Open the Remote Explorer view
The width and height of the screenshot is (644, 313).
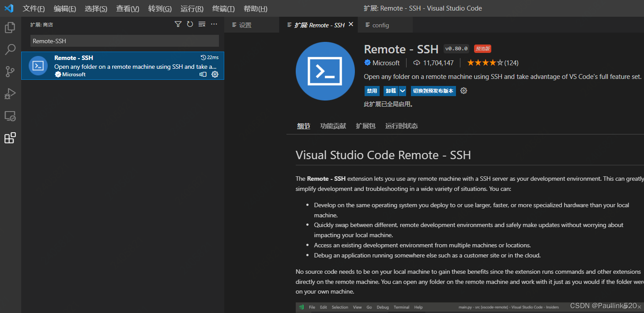point(10,116)
